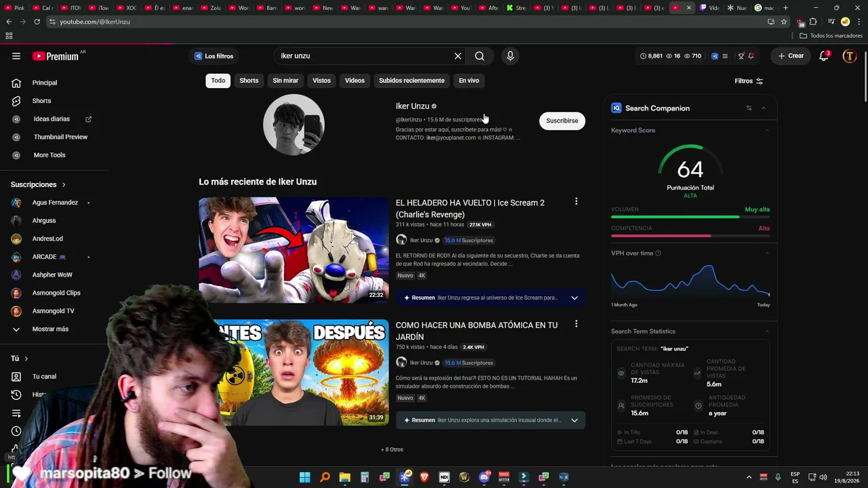Select the Shorts filter chip
868x488 pixels.
[249, 81]
